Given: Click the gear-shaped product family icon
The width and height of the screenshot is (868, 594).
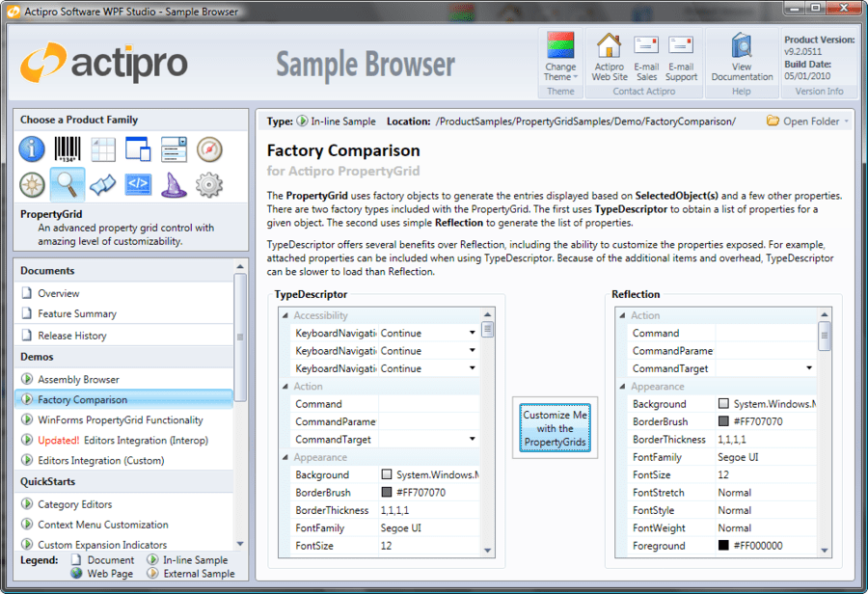Looking at the screenshot, I should tap(210, 184).
